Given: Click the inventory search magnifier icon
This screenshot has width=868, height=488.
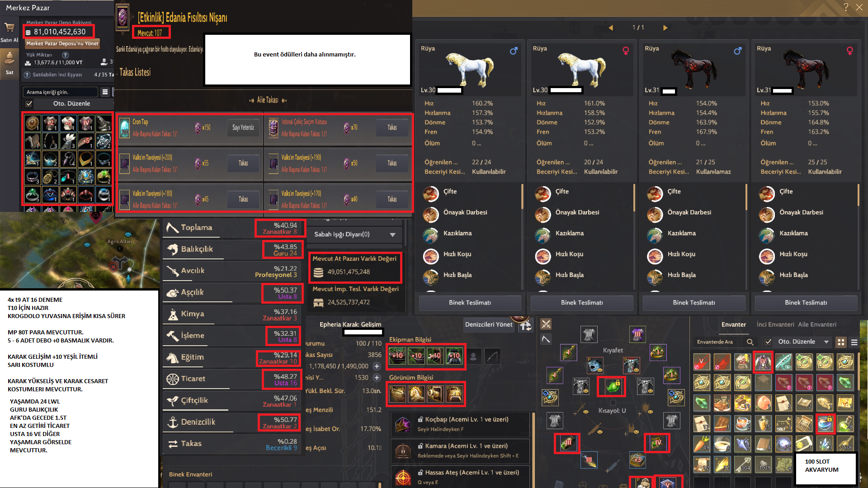Looking at the screenshot, I should [x=750, y=342].
